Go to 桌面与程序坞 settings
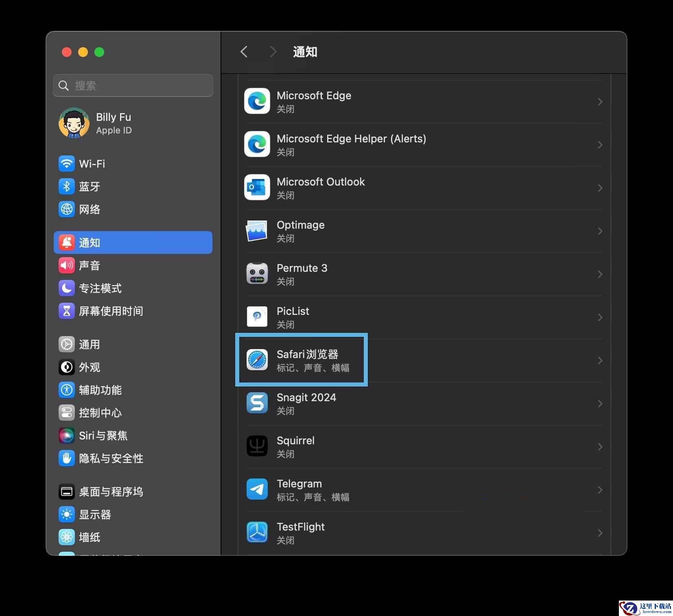The image size is (673, 616). click(x=133, y=492)
